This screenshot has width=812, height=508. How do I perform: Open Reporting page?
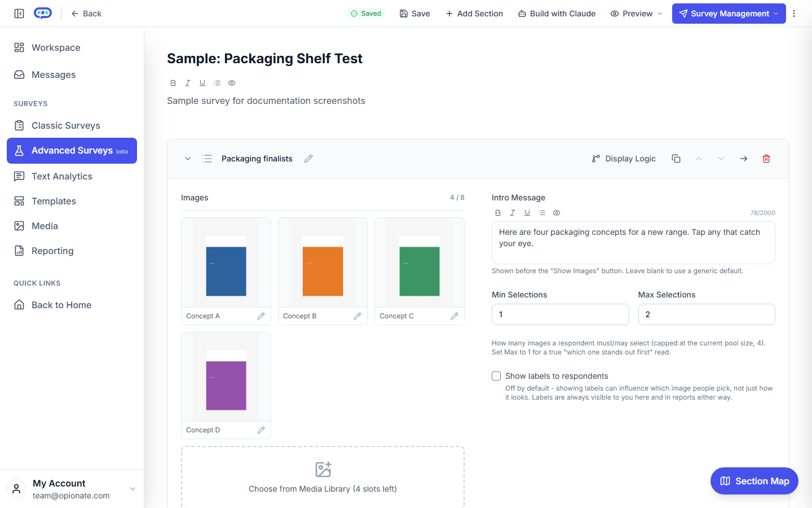click(72, 251)
